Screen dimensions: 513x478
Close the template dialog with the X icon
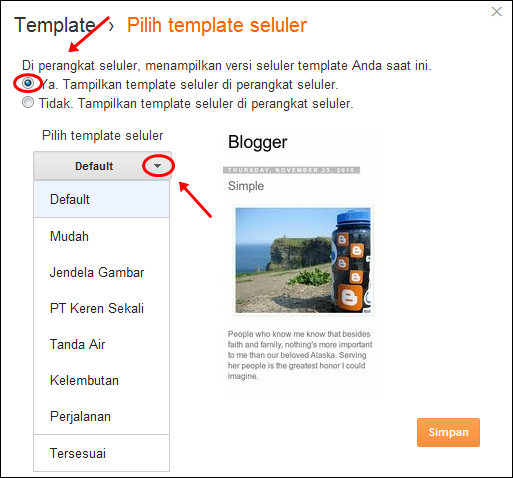pyautogui.click(x=497, y=12)
